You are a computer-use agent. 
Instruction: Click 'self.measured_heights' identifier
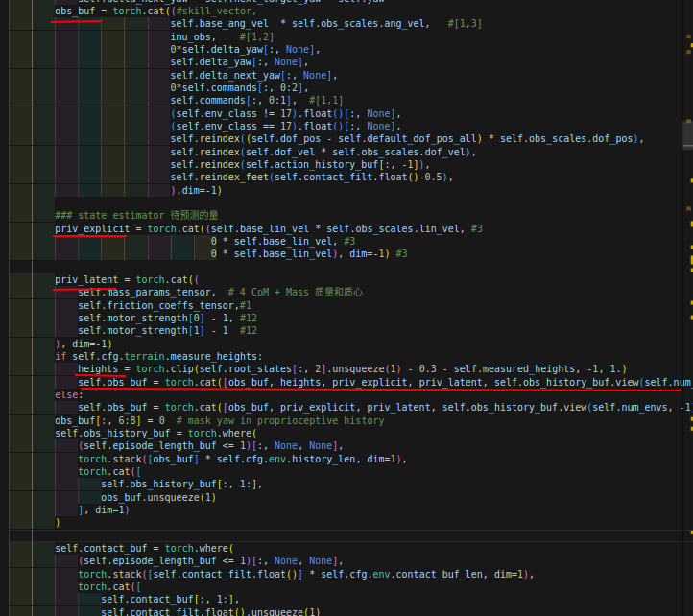[x=514, y=369]
